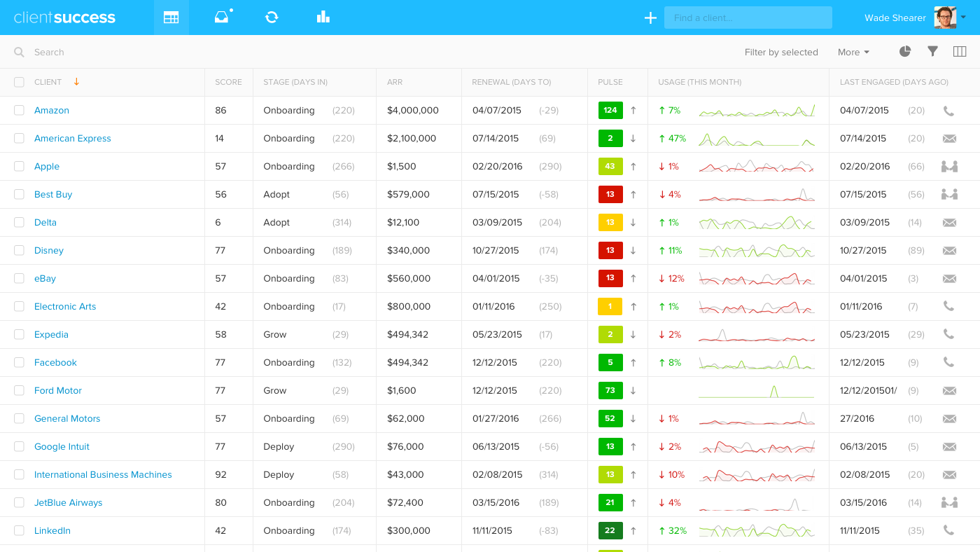
Task: Click the phone icon on the Amazon row
Action: click(x=949, y=110)
